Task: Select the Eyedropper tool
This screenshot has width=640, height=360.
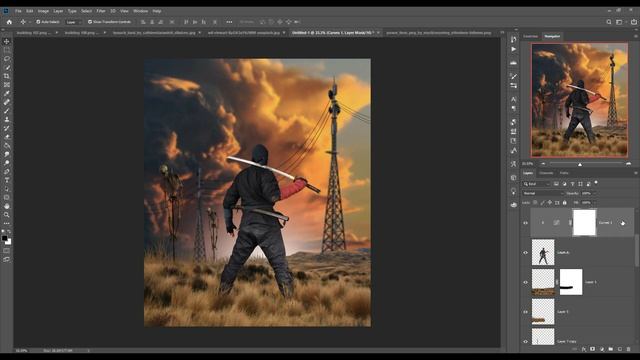Action: pyautogui.click(x=7, y=93)
